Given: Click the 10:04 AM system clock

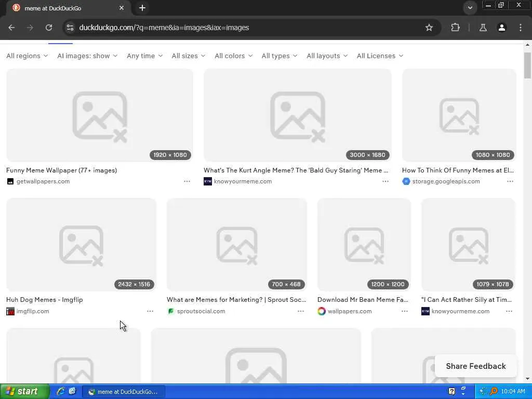Looking at the screenshot, I should (513, 392).
